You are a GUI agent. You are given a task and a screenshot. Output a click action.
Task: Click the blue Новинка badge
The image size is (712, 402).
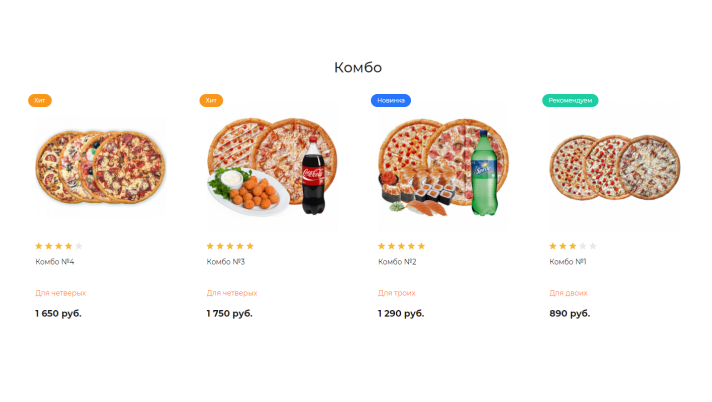tap(391, 100)
